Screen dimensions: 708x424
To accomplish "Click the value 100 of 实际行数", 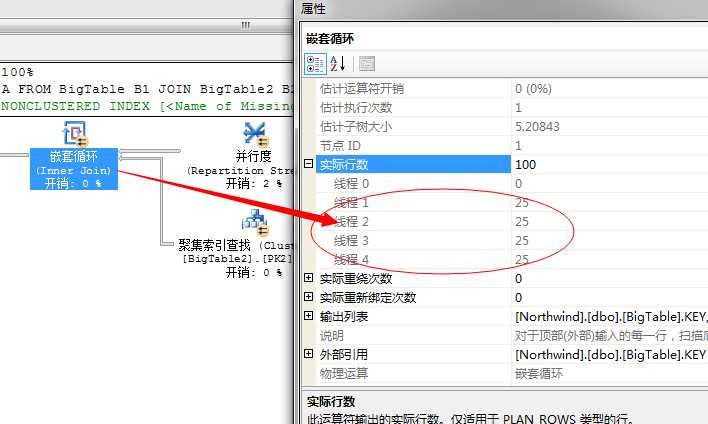I will click(x=526, y=164).
